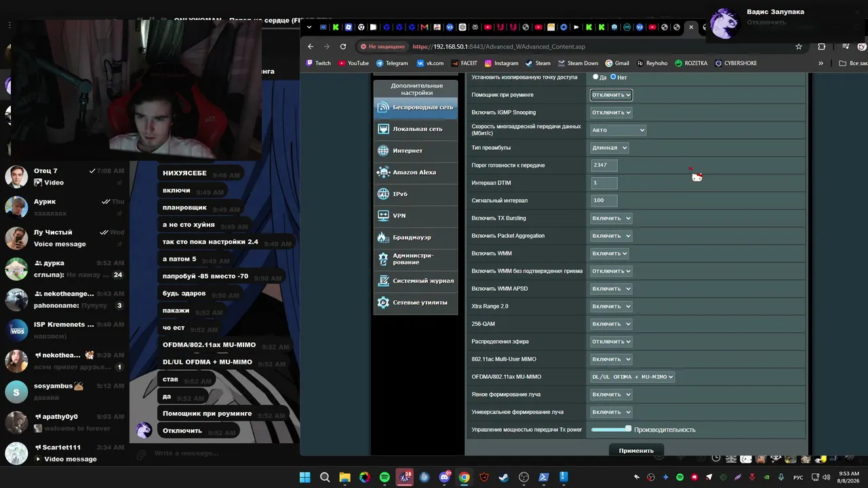Screen dimensions: 868x488
Task: Open the Включить WMM dropdown
Action: [610, 253]
